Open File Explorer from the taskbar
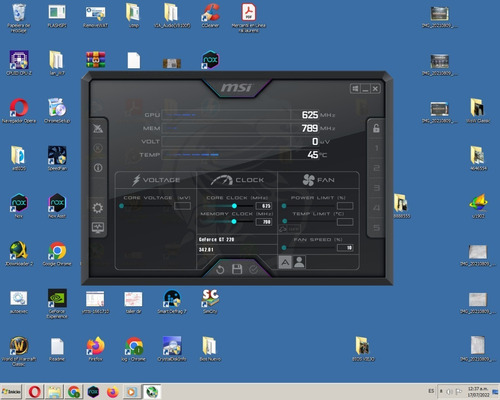500x400 pixels. coord(54,392)
